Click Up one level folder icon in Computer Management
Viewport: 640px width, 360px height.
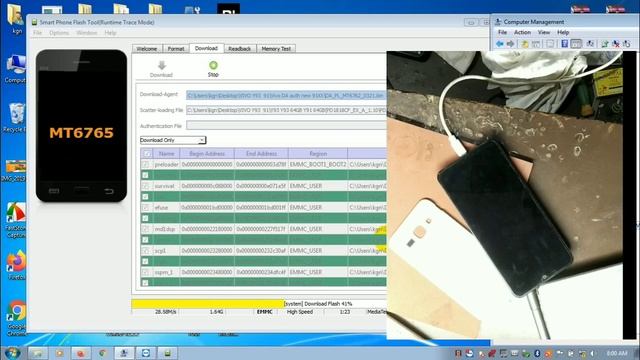coord(525,44)
